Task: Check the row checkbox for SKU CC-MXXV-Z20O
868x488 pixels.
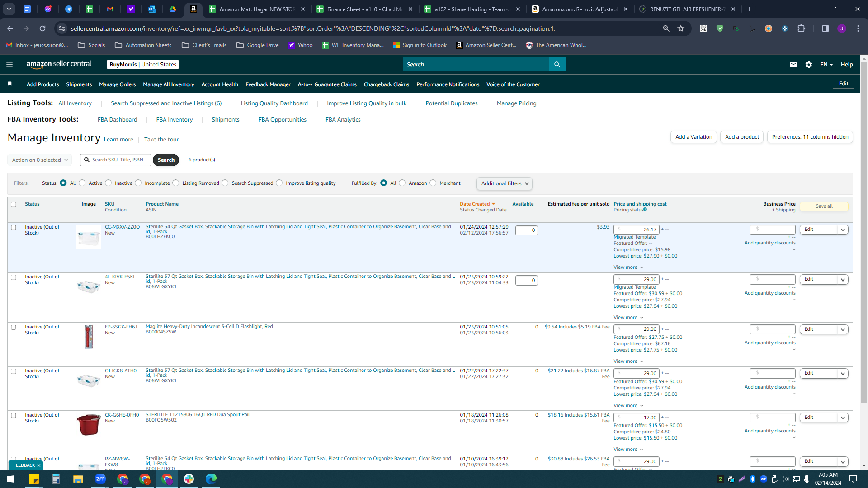Action: pos(14,228)
